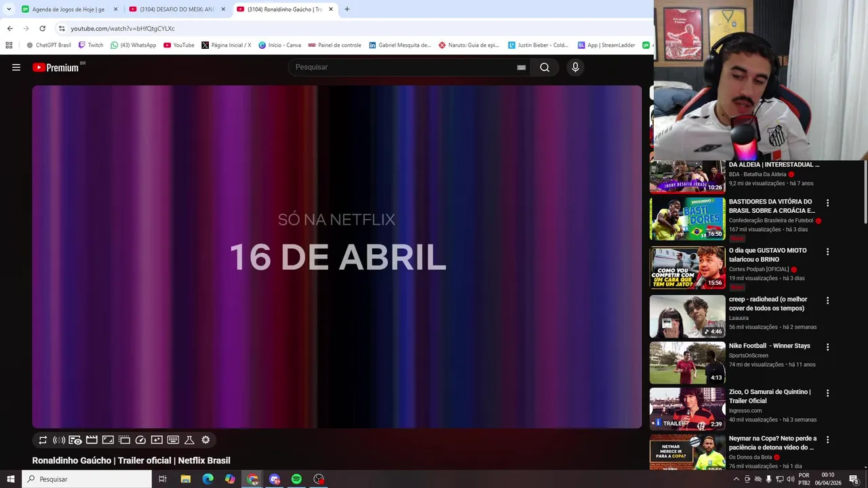Switch to the Agenda de Jogos de Hoje tab
This screenshot has height=488, width=868.
(x=69, y=9)
